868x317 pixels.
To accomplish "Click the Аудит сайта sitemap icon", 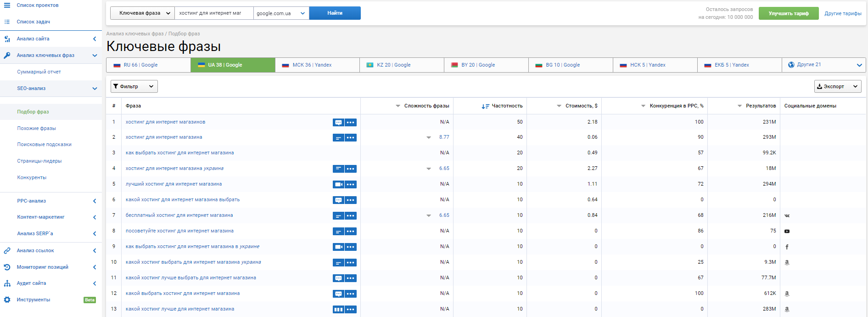I will point(7,283).
